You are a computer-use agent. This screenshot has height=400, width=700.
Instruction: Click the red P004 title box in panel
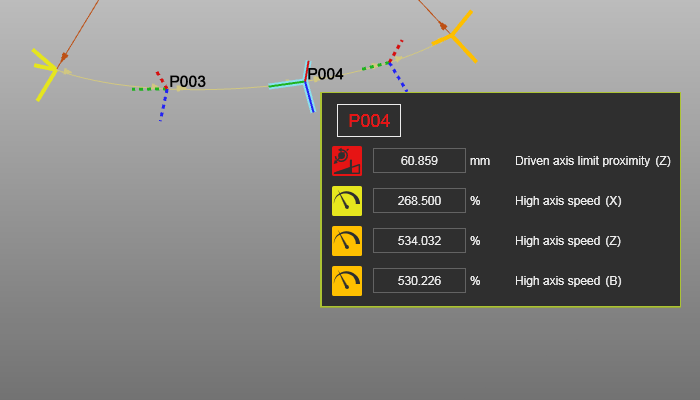[368, 120]
